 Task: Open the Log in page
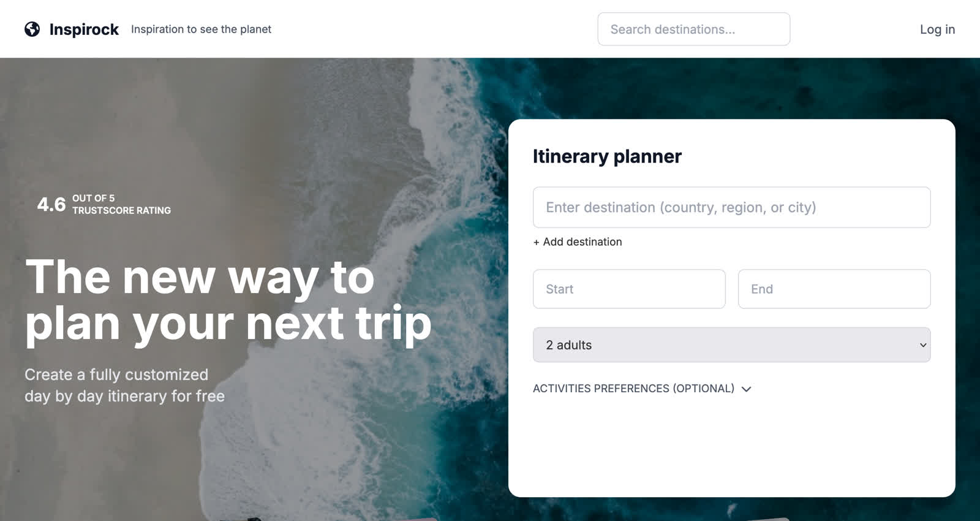937,29
